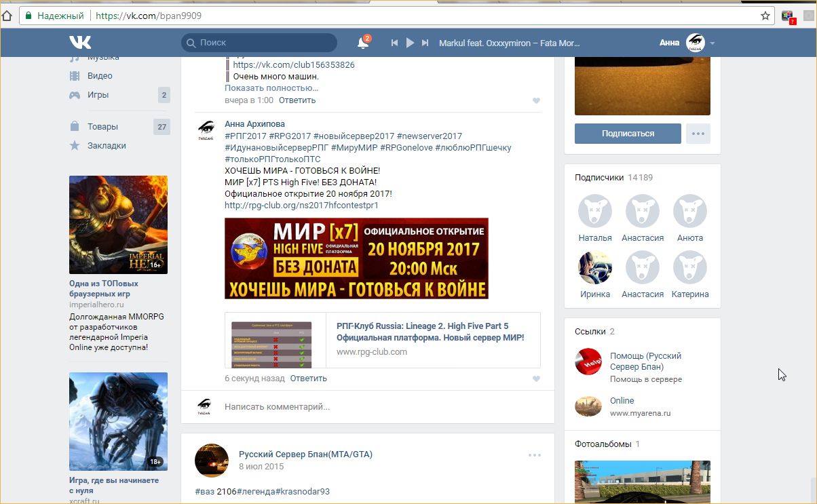Image resolution: width=817 pixels, height=504 pixels.
Task: Like the comment posted вчера в 1:00
Action: pyautogui.click(x=536, y=100)
